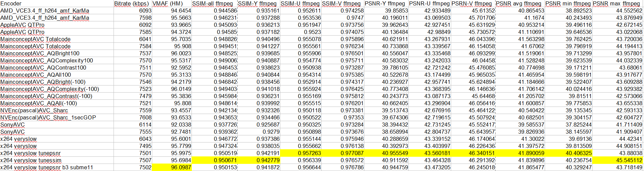Select the bitrate cell 6093
644x171 pixels.
click(x=133, y=11)
